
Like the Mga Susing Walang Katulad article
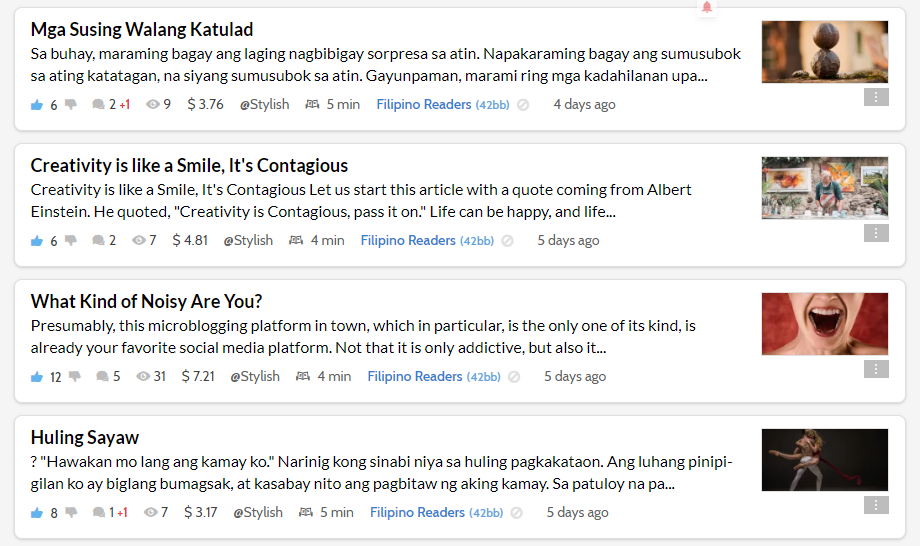pos(37,105)
